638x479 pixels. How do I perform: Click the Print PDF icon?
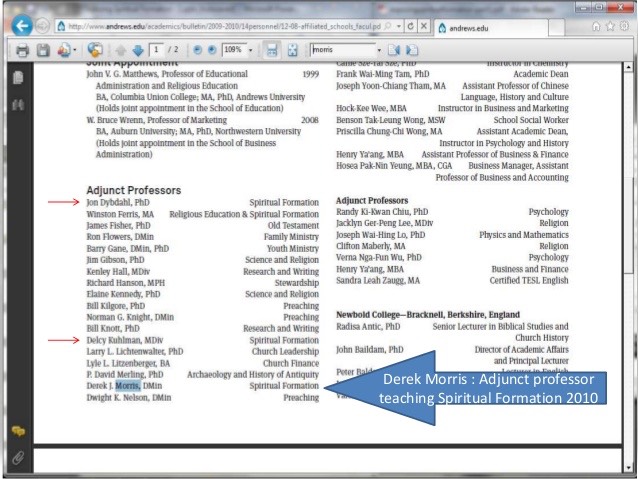tap(22, 50)
